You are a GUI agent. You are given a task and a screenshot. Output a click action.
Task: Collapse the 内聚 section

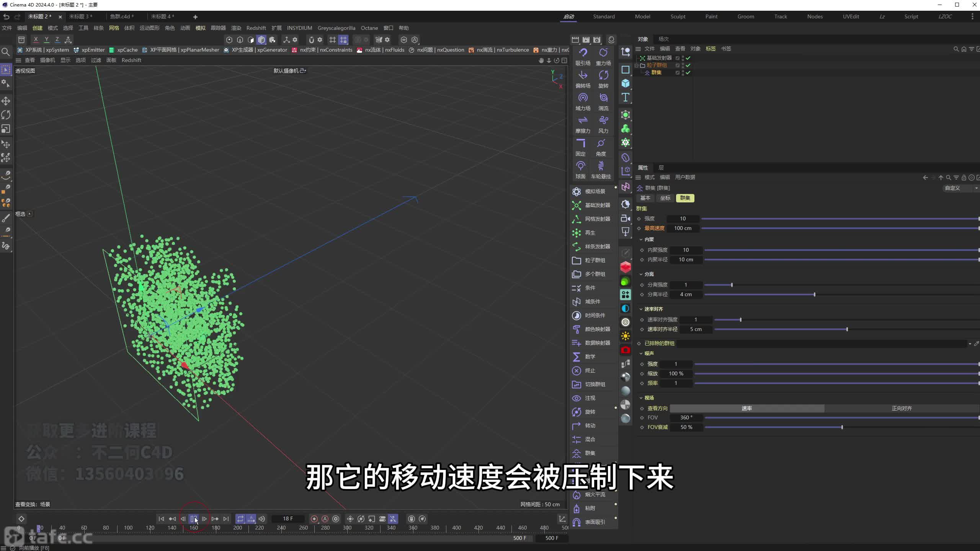coord(641,240)
